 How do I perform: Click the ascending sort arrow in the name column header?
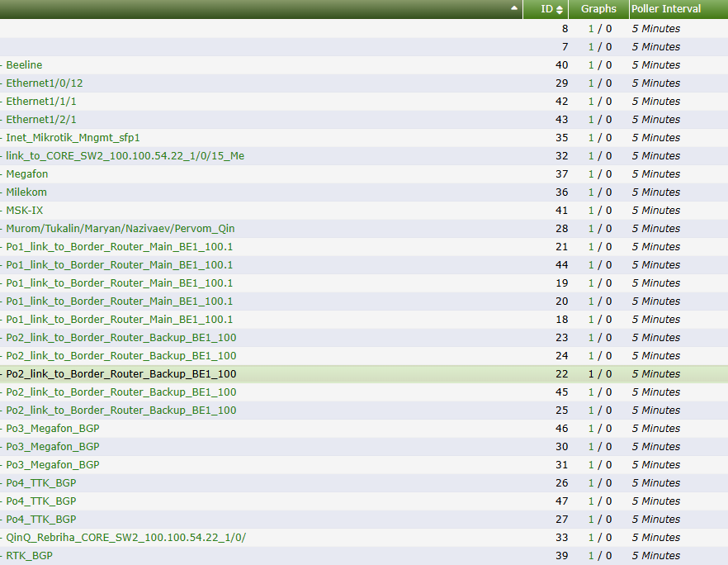click(x=514, y=8)
